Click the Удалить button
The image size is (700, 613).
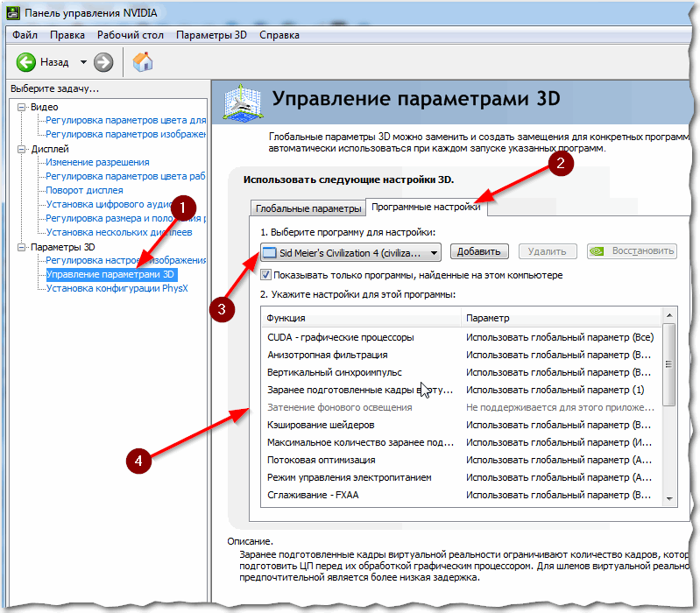(547, 251)
